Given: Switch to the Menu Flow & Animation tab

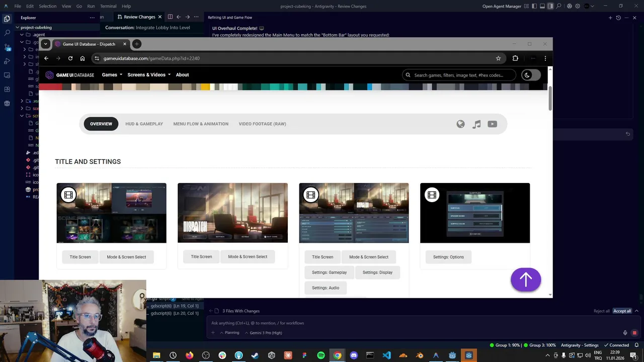Looking at the screenshot, I should [x=201, y=124].
